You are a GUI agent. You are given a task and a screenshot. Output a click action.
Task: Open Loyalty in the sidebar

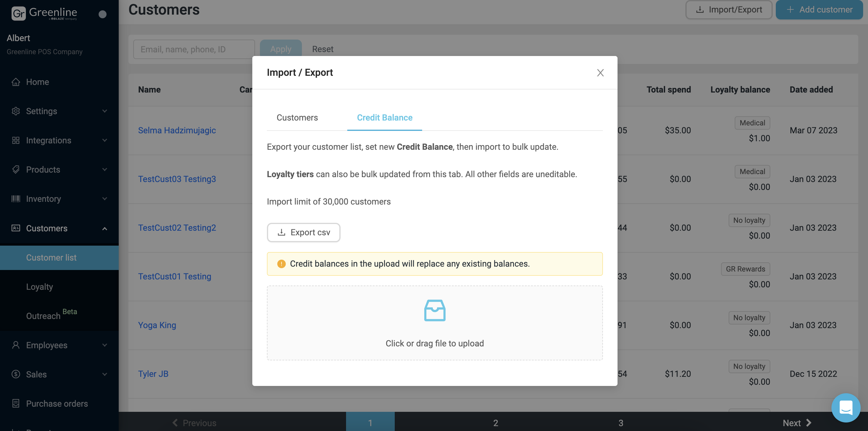tap(40, 287)
